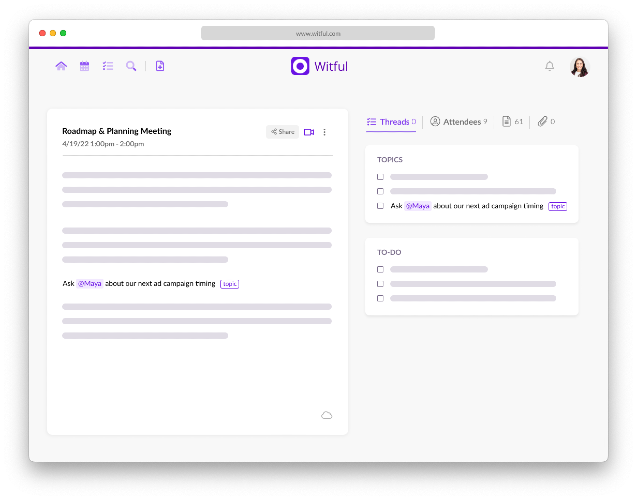Open the documents tab showing 61

tap(512, 121)
